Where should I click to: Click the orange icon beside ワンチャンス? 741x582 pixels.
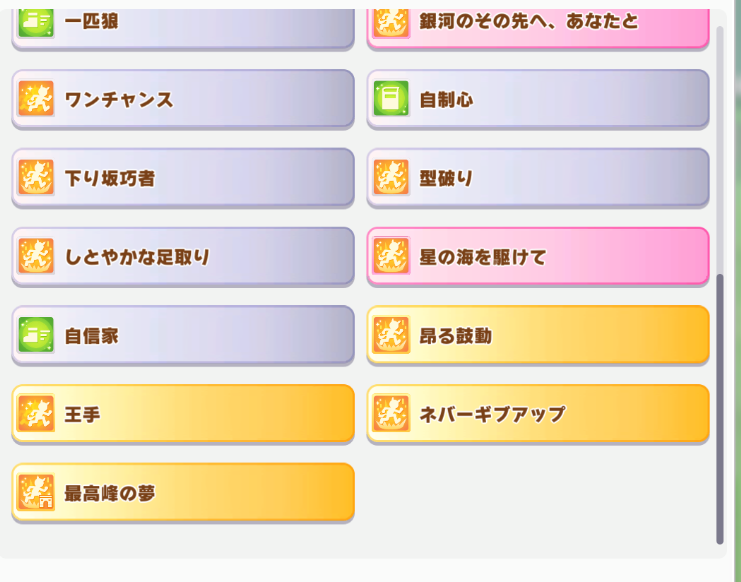pos(36,99)
